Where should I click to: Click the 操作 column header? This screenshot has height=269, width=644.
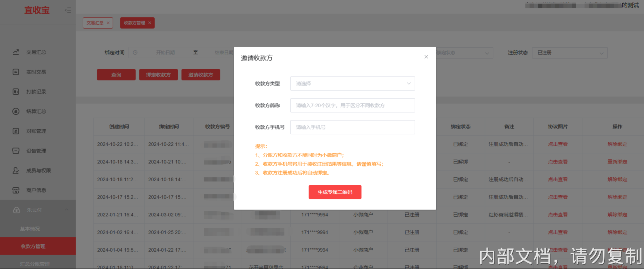coord(617,126)
